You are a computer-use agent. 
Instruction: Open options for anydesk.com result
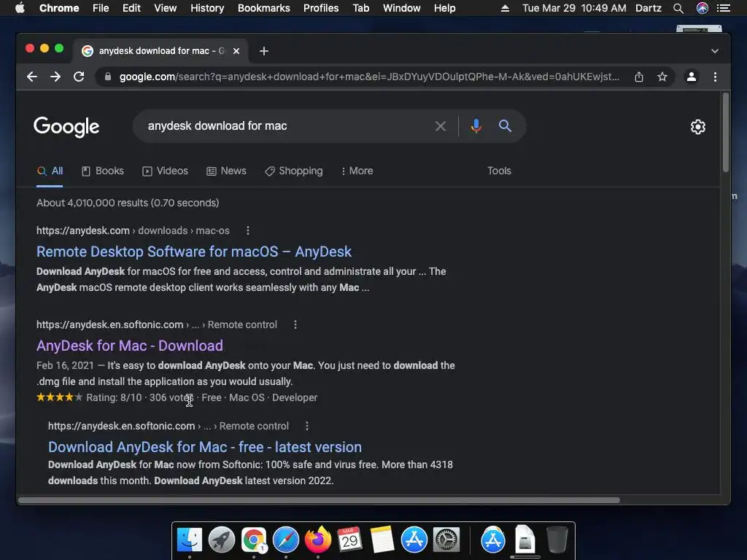(248, 230)
